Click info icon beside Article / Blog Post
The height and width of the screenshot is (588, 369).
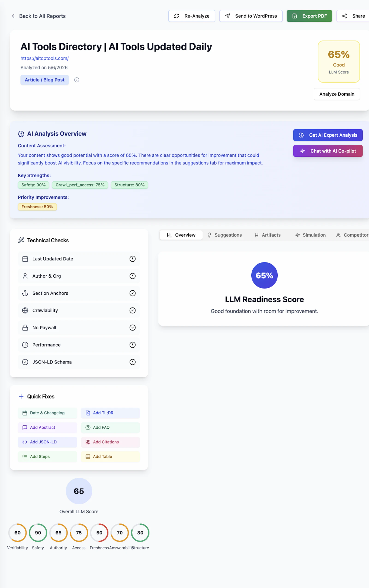click(77, 80)
